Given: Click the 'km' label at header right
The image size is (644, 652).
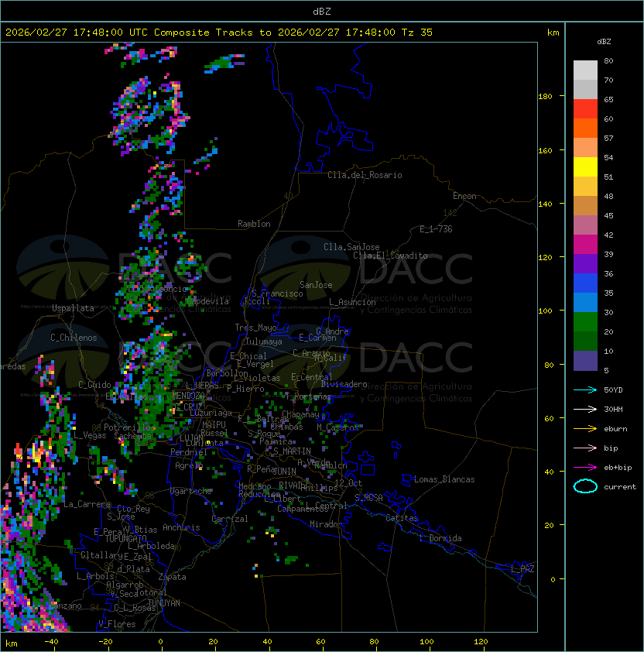Looking at the screenshot, I should pos(553,33).
